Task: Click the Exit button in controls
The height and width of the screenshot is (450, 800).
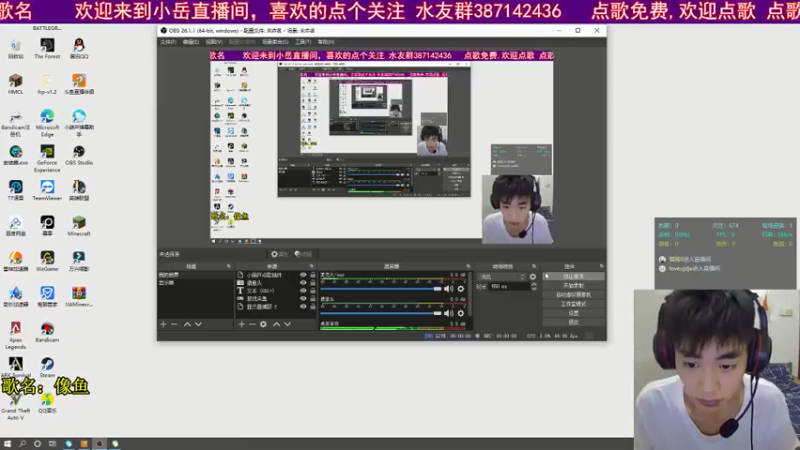Action: 573,322
